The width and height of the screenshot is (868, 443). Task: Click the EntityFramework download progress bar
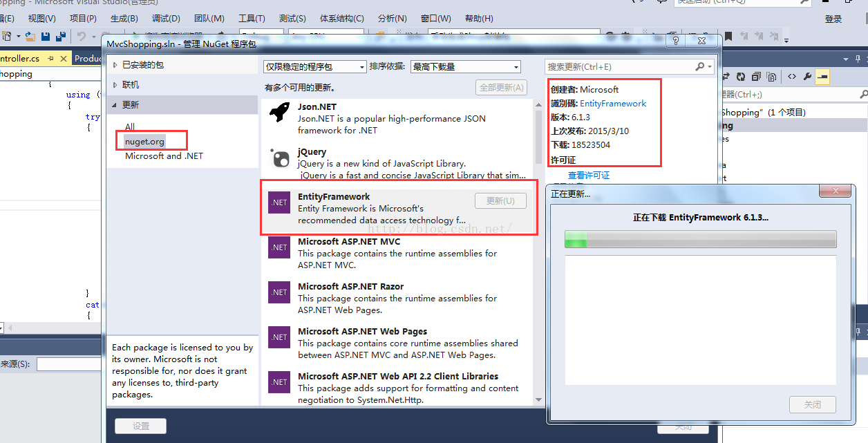tap(701, 239)
